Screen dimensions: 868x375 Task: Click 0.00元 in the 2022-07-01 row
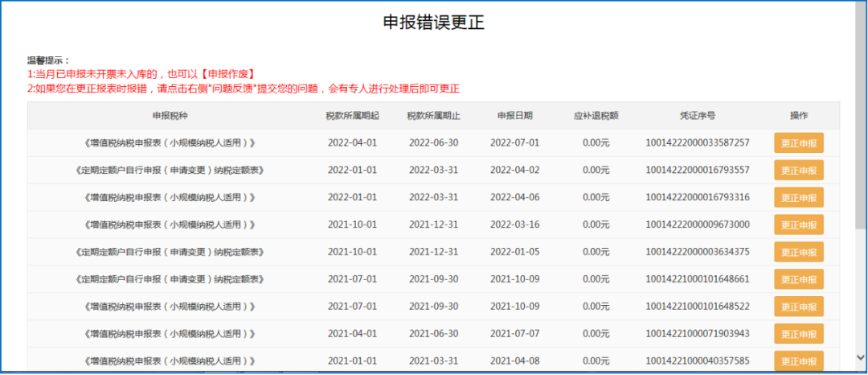(596, 143)
